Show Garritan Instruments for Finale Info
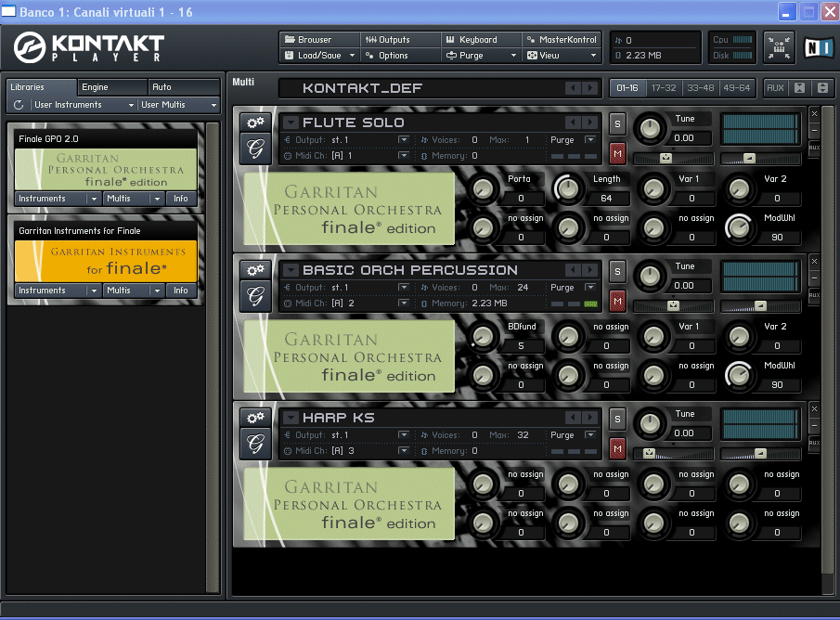The width and height of the screenshot is (840, 620). pyautogui.click(x=181, y=291)
